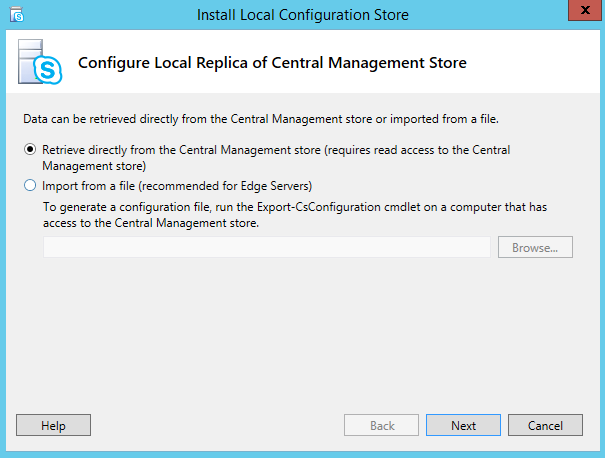Focus the configuration file path text box
Screen dimensions: 605x458
click(267, 247)
